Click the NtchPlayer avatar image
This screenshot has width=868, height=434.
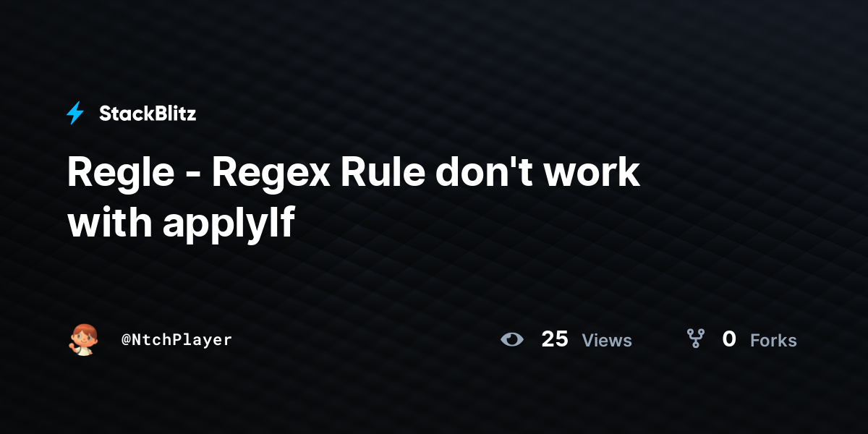click(83, 339)
